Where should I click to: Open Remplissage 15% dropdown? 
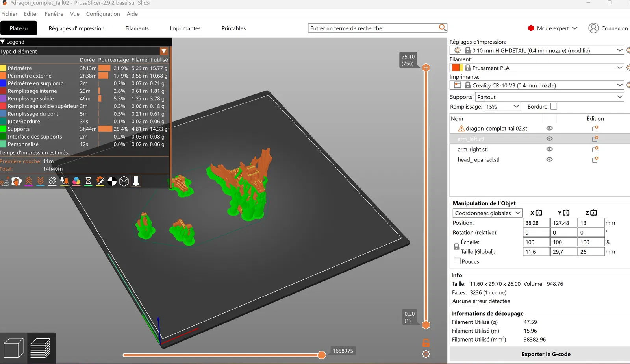[x=502, y=107]
